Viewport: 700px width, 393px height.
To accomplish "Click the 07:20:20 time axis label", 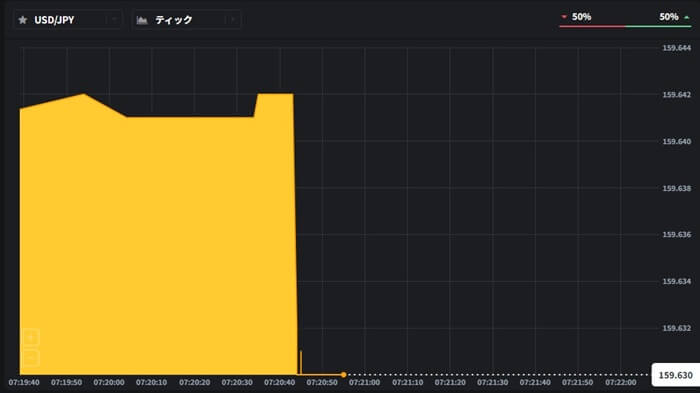I will click(195, 383).
